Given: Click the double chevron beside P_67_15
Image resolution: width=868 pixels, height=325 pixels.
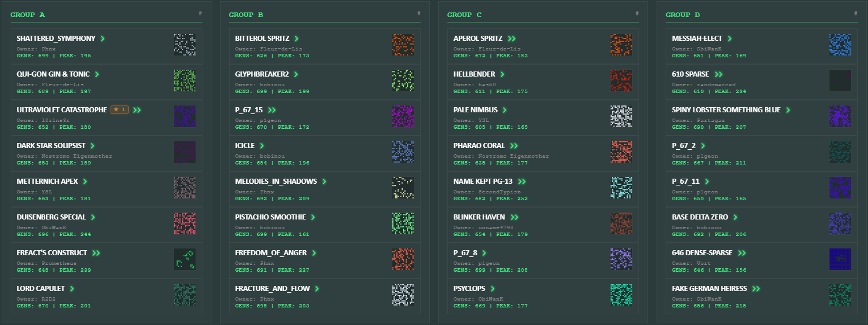Looking at the screenshot, I should click(x=272, y=110).
